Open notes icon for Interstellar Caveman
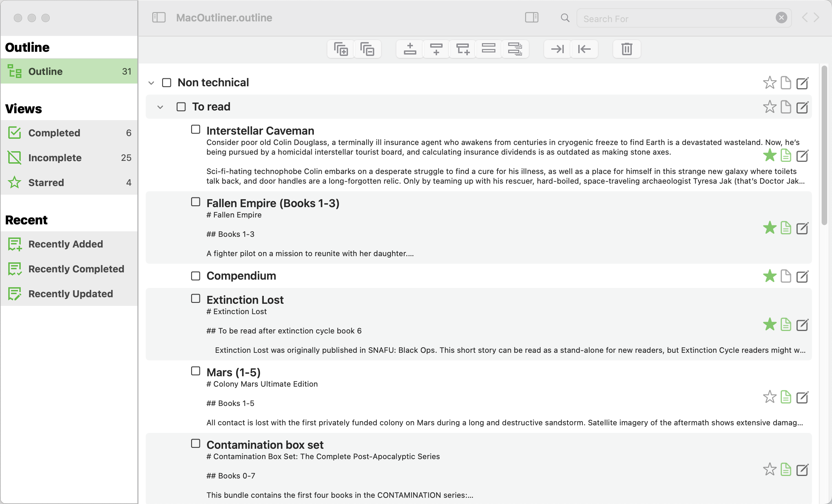This screenshot has width=832, height=504. point(786,156)
